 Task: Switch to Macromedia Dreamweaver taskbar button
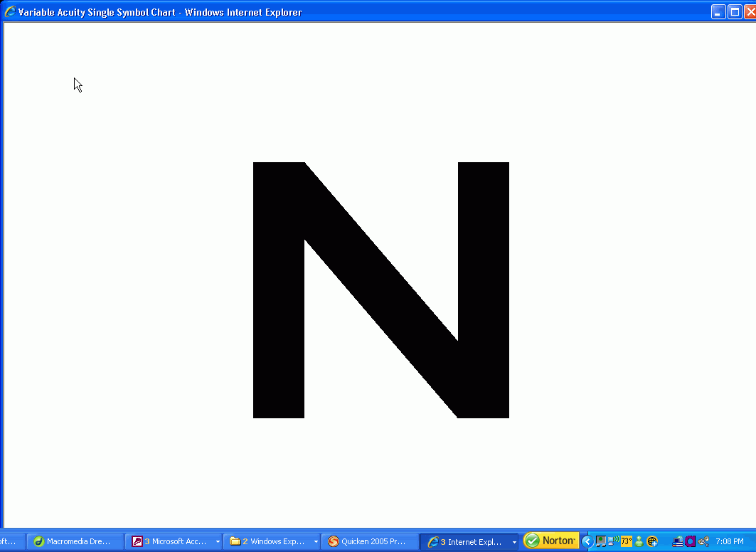(75, 541)
